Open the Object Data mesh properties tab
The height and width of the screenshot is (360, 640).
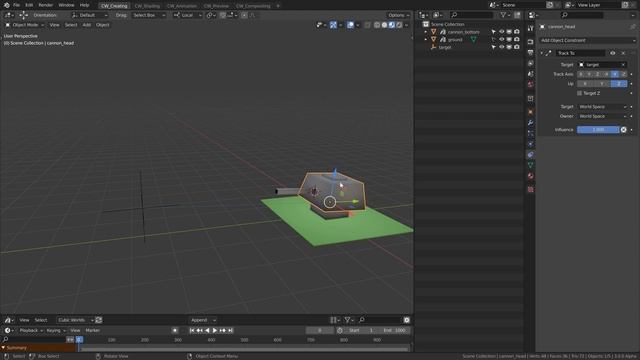pos(530,165)
